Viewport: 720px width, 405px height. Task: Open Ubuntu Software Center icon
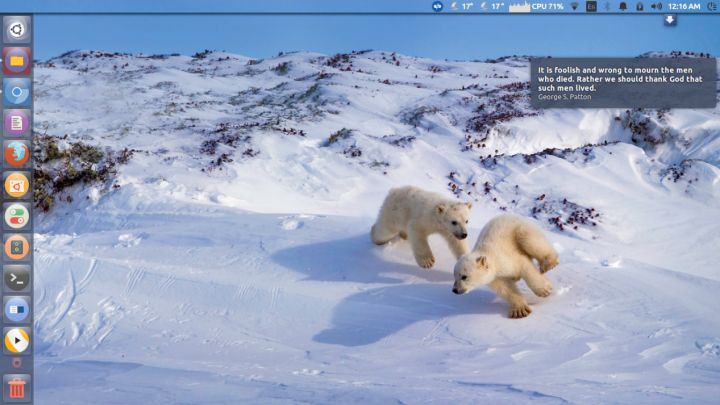point(16,184)
